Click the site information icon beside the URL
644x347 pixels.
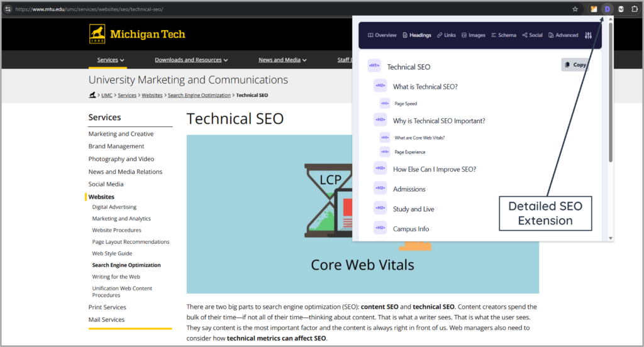coord(8,9)
